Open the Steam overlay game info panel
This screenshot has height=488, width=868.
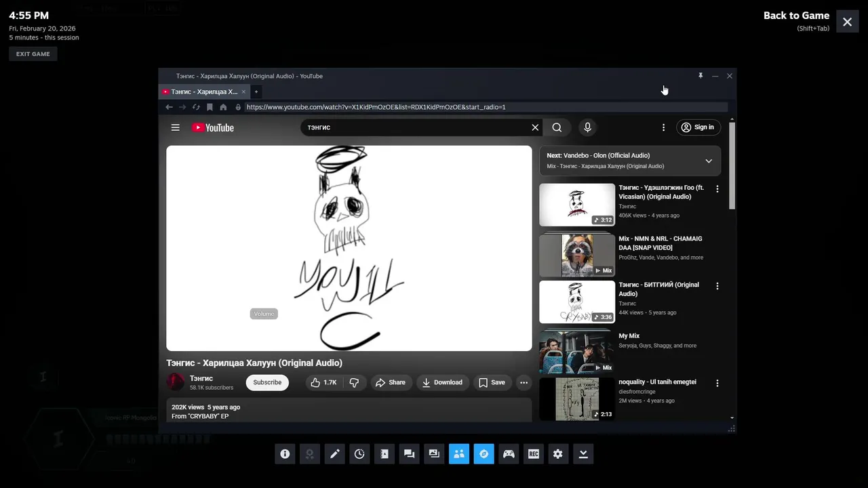point(285,454)
